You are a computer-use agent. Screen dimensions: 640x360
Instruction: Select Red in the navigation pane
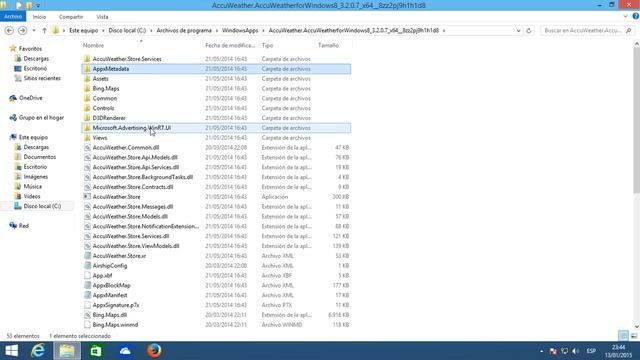click(24, 226)
